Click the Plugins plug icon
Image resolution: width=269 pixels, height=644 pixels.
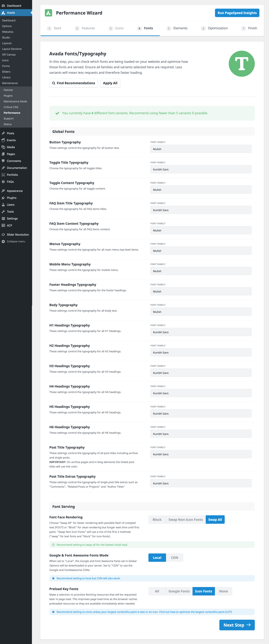3,198
